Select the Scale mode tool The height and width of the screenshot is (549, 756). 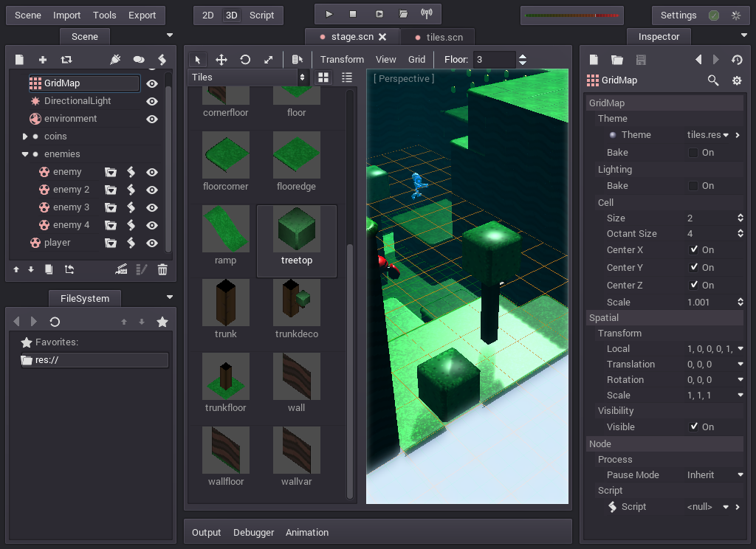point(269,60)
